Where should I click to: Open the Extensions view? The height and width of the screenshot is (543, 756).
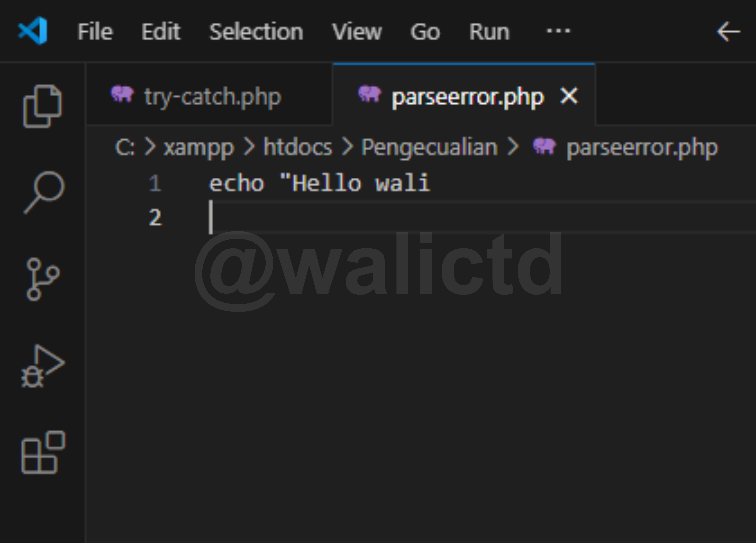pos(43,452)
